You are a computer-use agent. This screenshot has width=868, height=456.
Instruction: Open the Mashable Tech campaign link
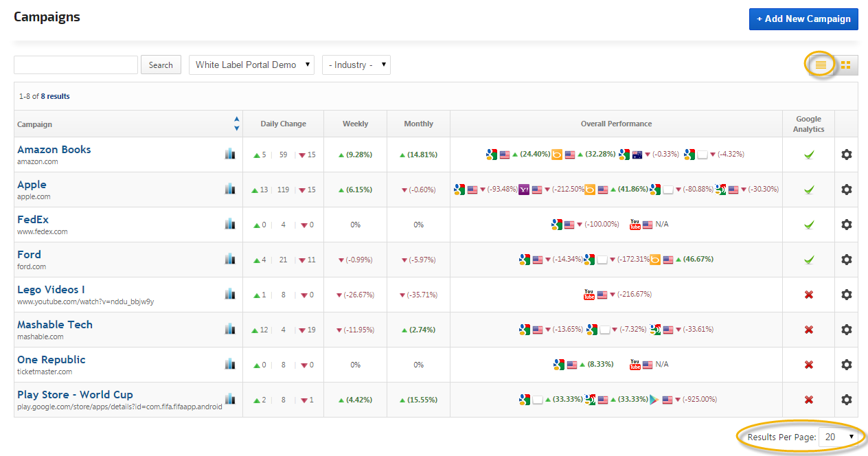coord(55,325)
